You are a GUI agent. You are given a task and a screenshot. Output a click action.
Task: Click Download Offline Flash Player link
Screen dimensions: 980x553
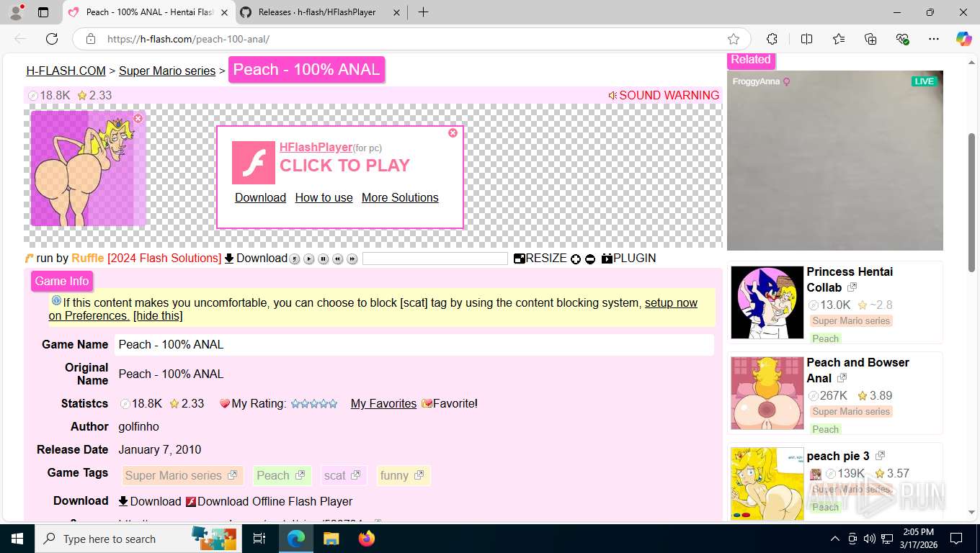[x=269, y=501]
